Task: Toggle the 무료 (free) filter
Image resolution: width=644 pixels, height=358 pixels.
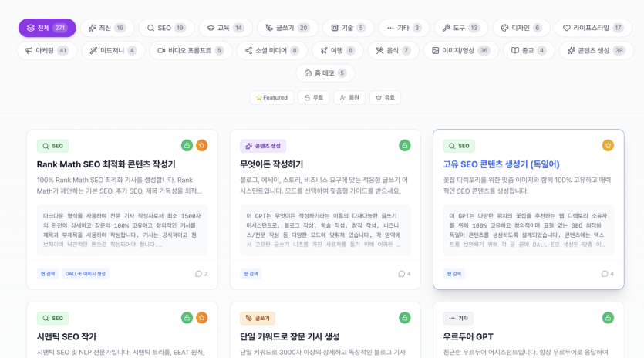Action: (x=313, y=98)
